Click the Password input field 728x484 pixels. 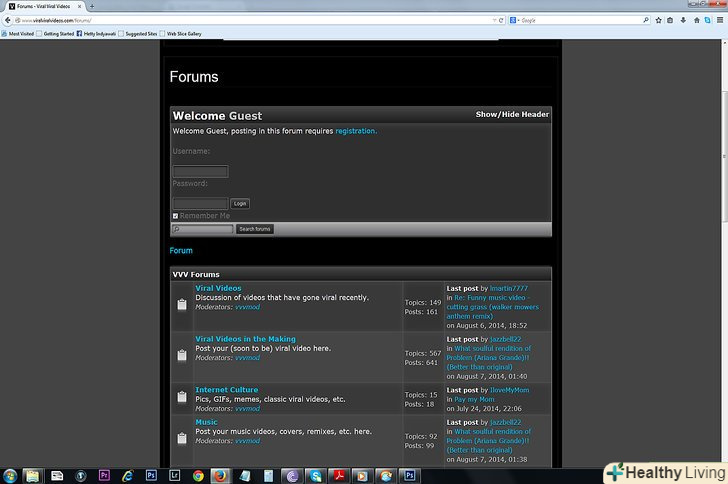coord(200,203)
